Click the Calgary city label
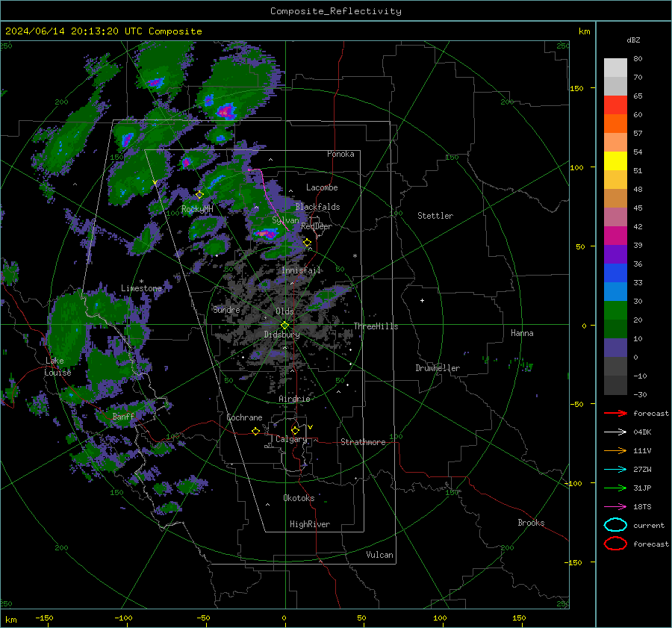This screenshot has height=628, width=672. point(291,439)
